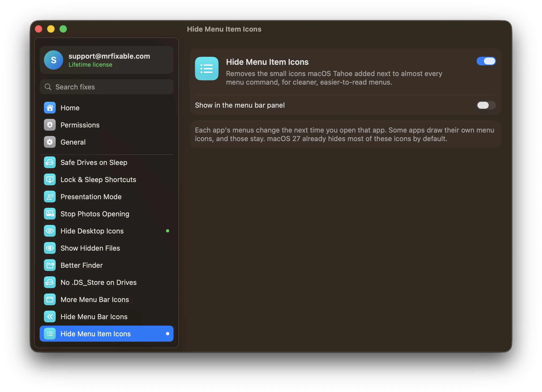This screenshot has width=542, height=392.
Task: Select Show Hidden Files
Action: pyautogui.click(x=107, y=248)
